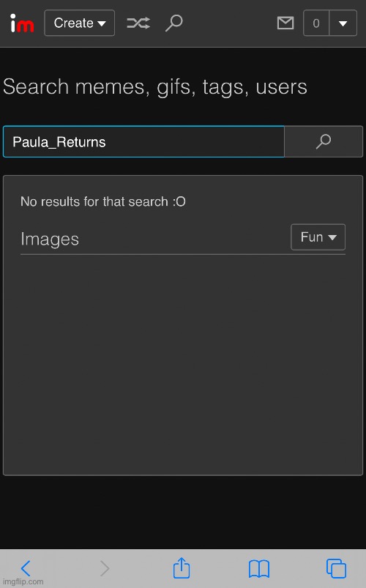
Task: Select the Images section heading
Action: point(50,239)
